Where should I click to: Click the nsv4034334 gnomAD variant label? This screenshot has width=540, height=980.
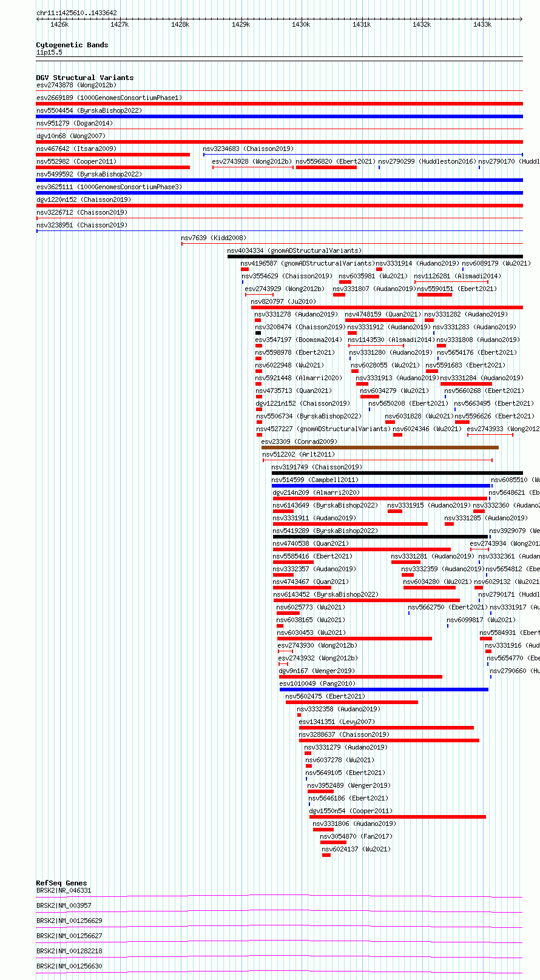294,250
